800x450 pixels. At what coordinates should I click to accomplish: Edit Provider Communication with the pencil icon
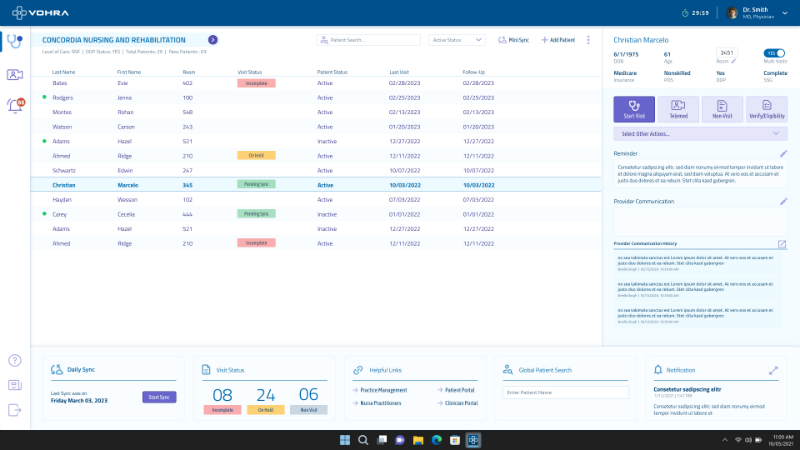[x=783, y=201]
